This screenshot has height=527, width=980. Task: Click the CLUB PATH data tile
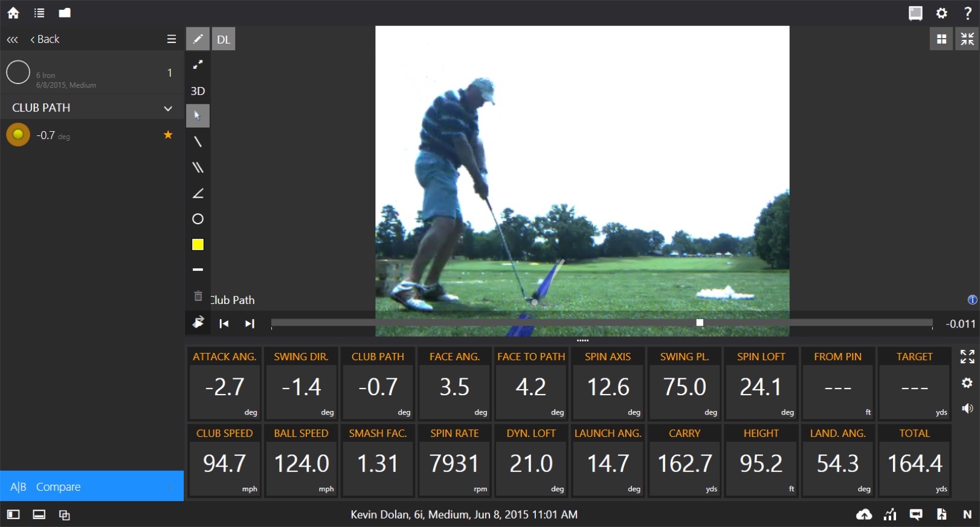click(378, 384)
